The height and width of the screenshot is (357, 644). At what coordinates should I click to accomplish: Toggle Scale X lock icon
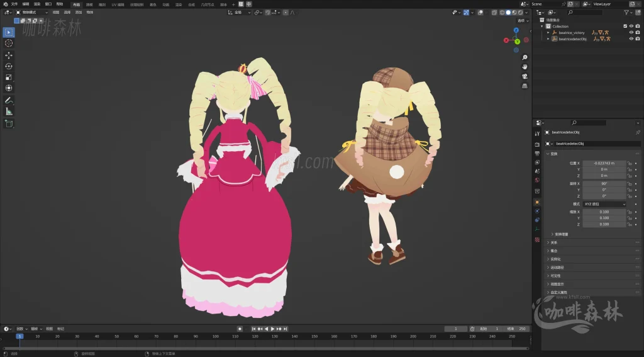pos(630,212)
